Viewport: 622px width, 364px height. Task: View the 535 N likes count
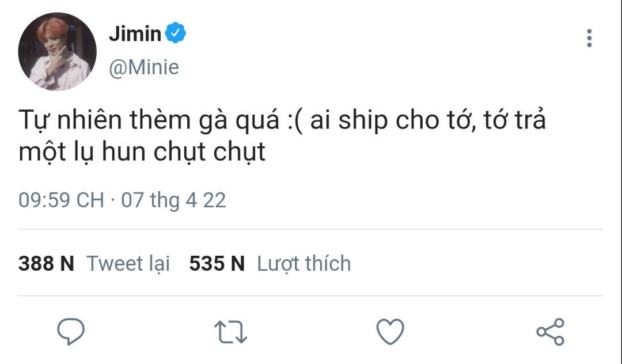217,264
